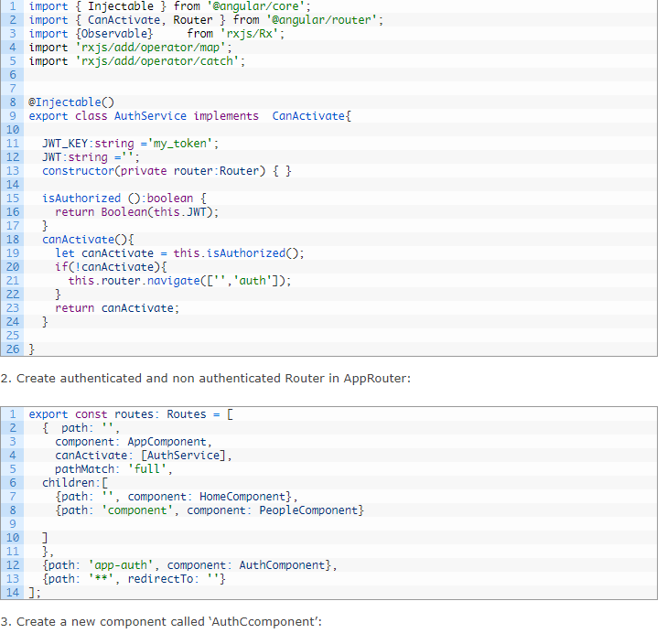This screenshot has height=644, width=667.
Task: Click line number 21 in the AuthService code
Action: tap(13, 281)
